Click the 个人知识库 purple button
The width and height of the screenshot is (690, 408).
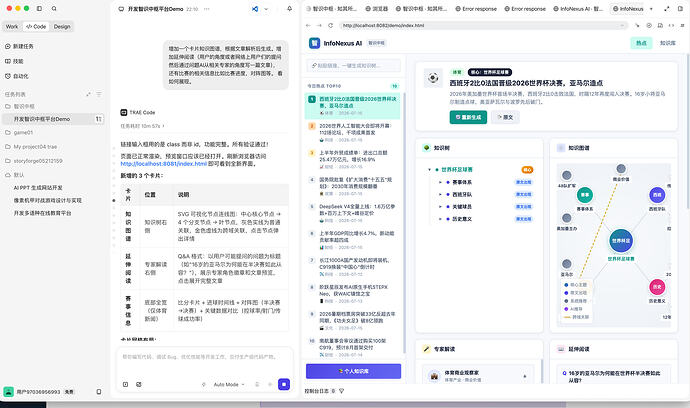353,371
